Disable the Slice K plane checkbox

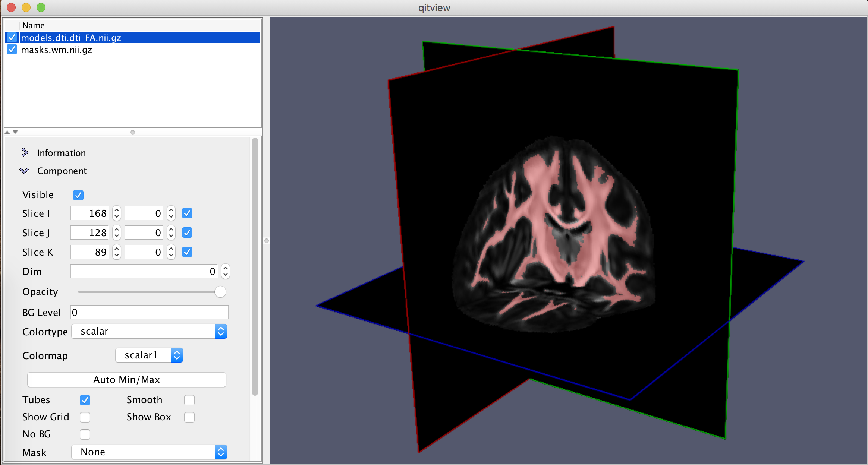click(x=187, y=252)
